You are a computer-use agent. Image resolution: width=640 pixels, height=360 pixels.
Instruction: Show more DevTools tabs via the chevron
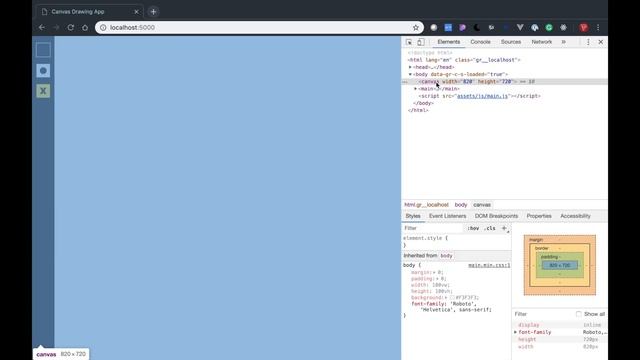[x=564, y=42]
